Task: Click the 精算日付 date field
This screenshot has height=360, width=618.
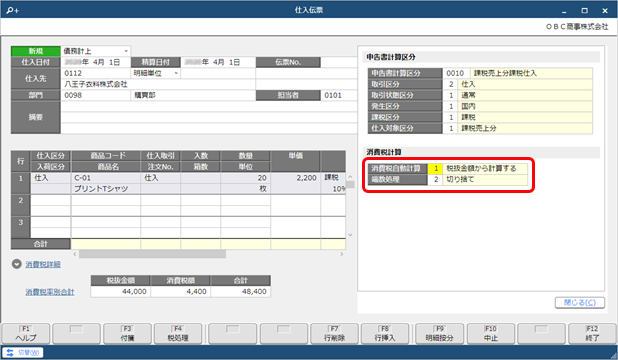Action: (x=218, y=62)
